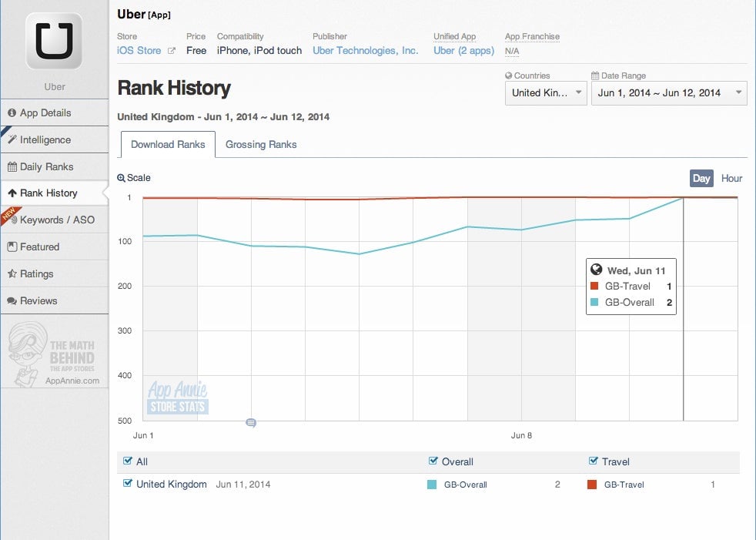Click the Scale magnifier icon
This screenshot has width=756, height=540.
coord(121,178)
